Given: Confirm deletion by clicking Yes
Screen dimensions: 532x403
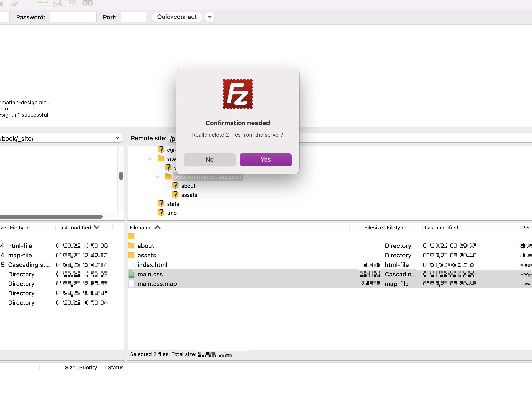Looking at the screenshot, I should point(266,160).
